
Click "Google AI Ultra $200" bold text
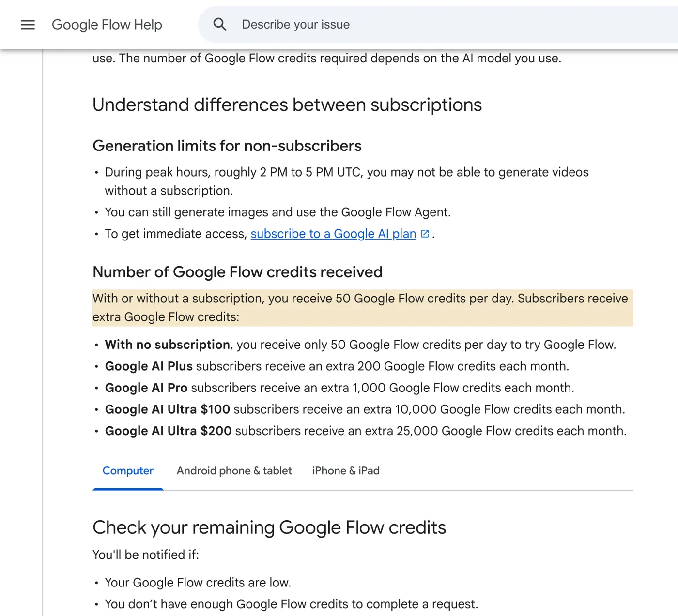(168, 431)
